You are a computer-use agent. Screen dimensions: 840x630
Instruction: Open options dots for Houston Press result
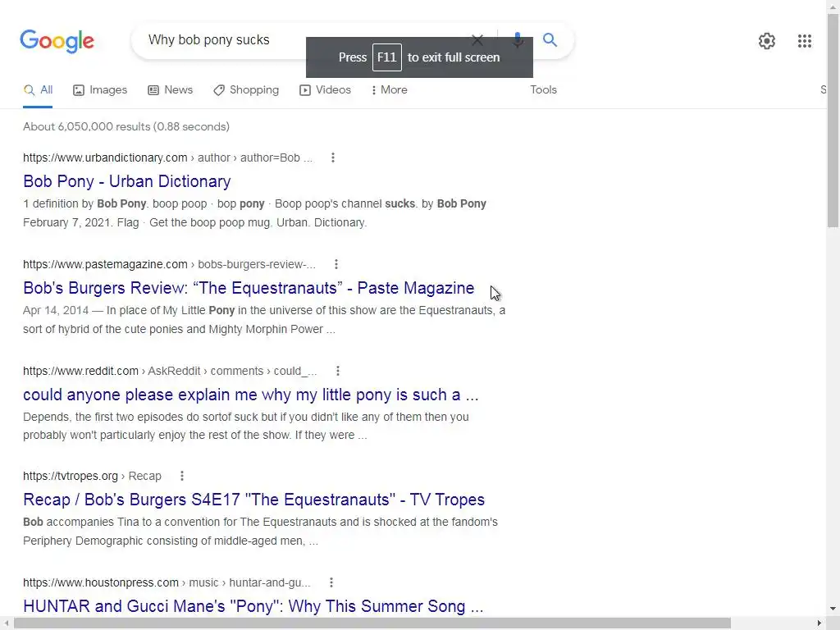(331, 582)
